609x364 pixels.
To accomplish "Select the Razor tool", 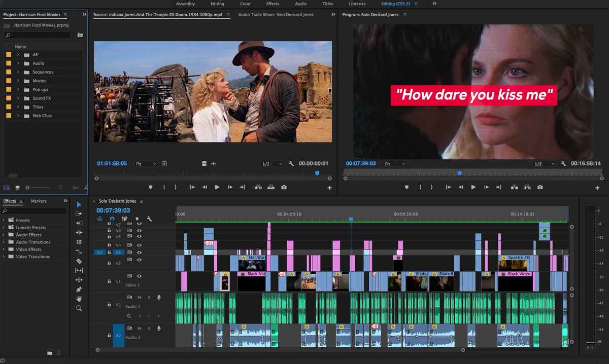I will 79,261.
